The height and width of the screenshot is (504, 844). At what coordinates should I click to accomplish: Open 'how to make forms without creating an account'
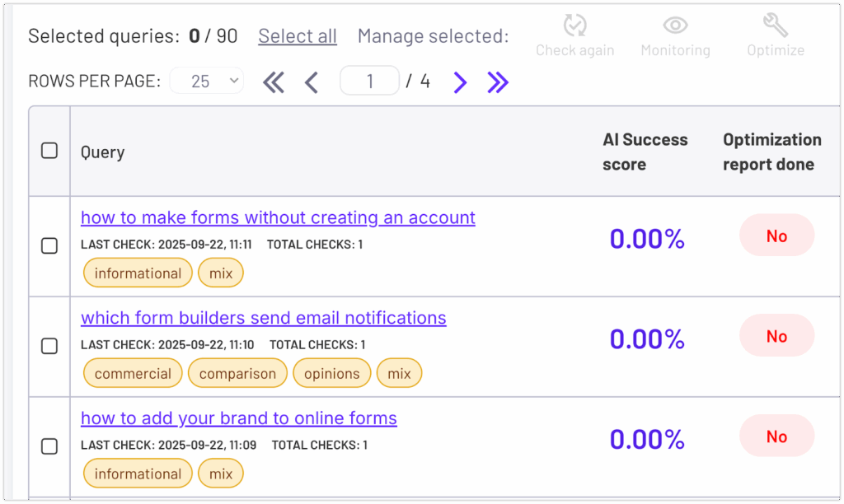[x=278, y=217]
